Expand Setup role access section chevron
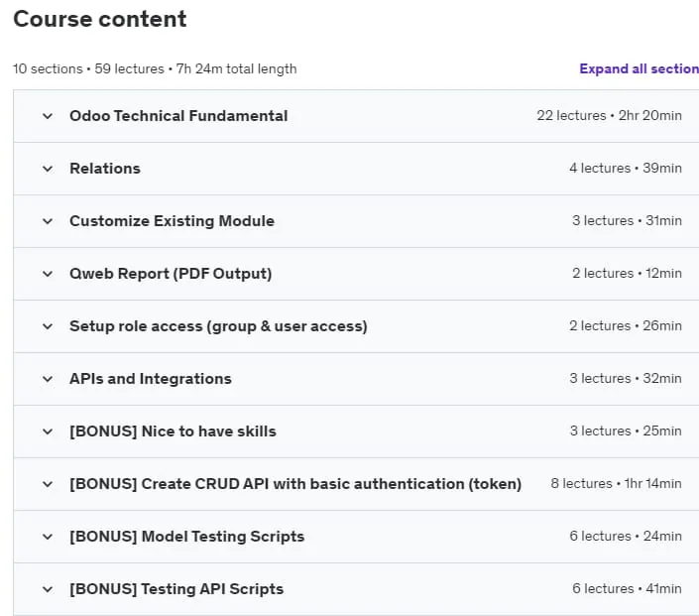This screenshot has height=616, width=699. (48, 326)
